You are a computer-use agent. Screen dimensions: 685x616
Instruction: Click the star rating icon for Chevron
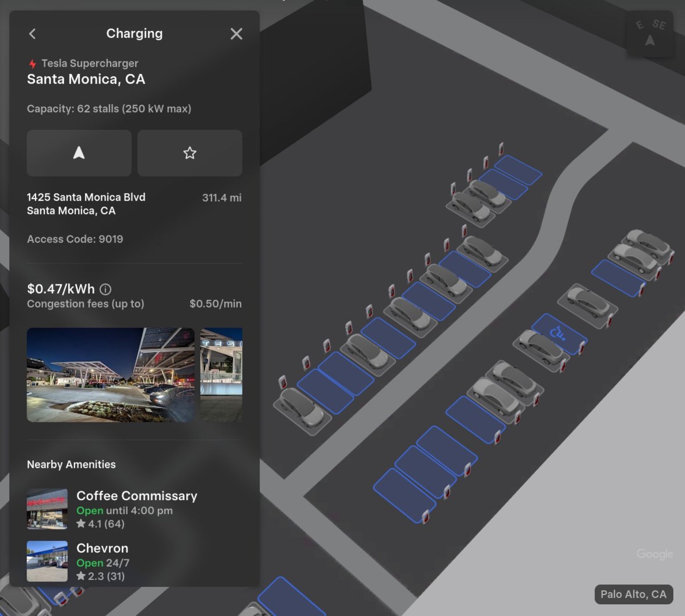81,576
